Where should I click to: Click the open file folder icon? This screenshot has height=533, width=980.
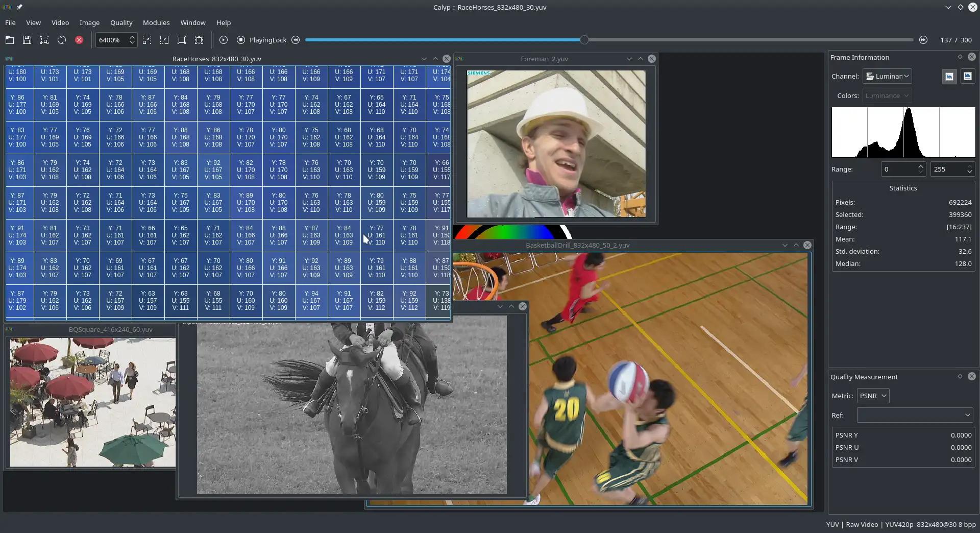click(10, 40)
